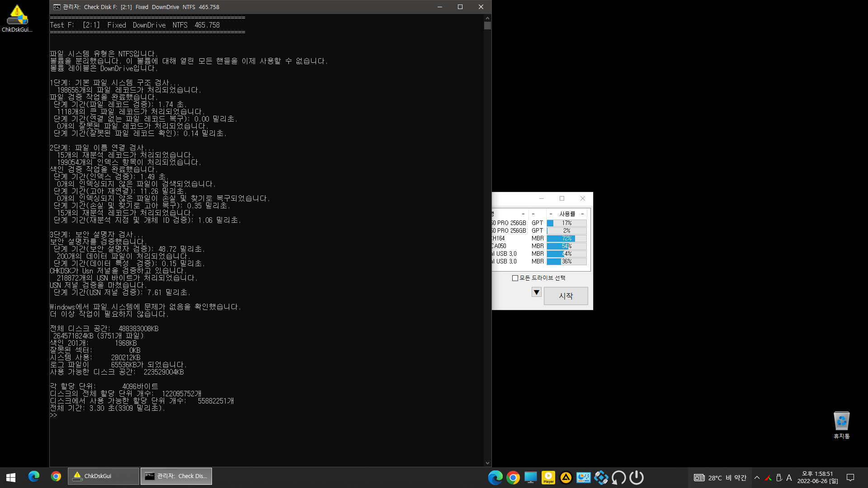Select the CA050 drive row at 54%
Viewport: 868px width, 488px height.
(539, 246)
